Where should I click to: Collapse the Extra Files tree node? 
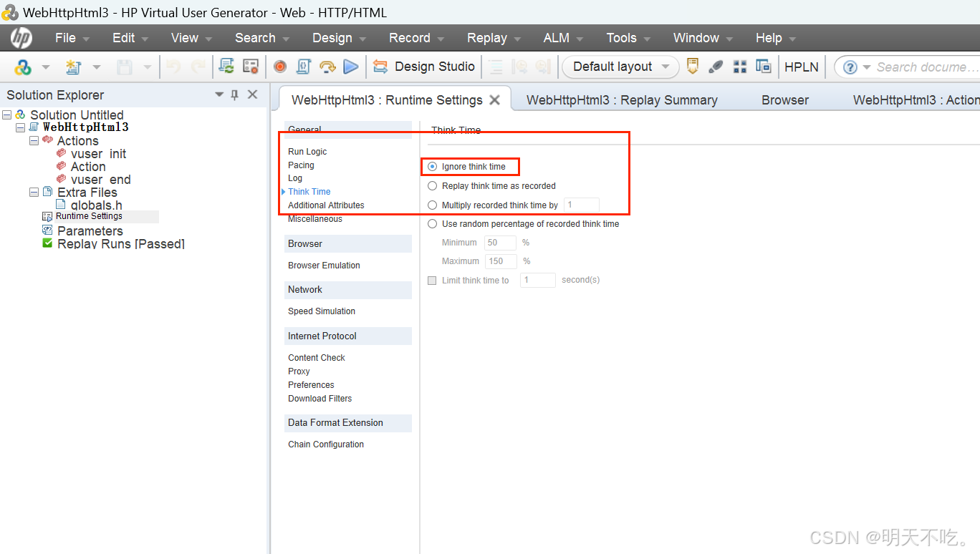[x=34, y=192]
